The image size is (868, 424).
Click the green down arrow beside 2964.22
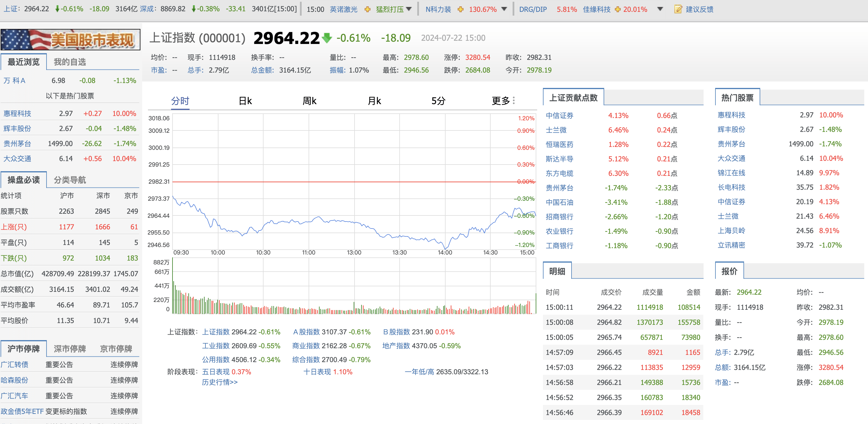tap(327, 38)
